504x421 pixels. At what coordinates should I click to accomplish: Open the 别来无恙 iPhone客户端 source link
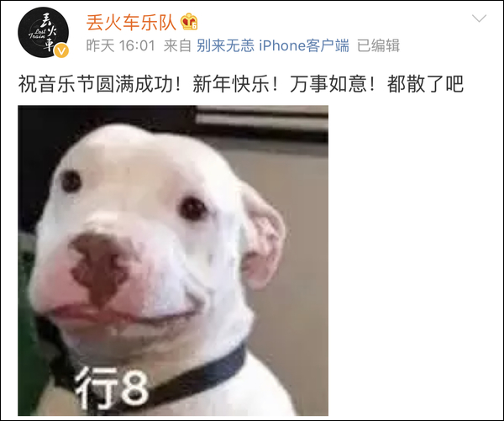(x=273, y=45)
